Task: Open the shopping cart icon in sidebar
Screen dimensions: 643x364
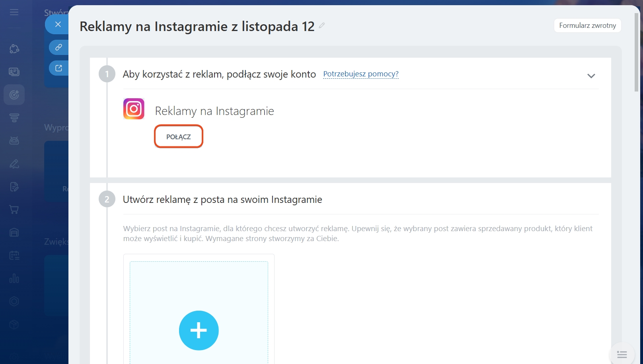Action: tap(14, 210)
